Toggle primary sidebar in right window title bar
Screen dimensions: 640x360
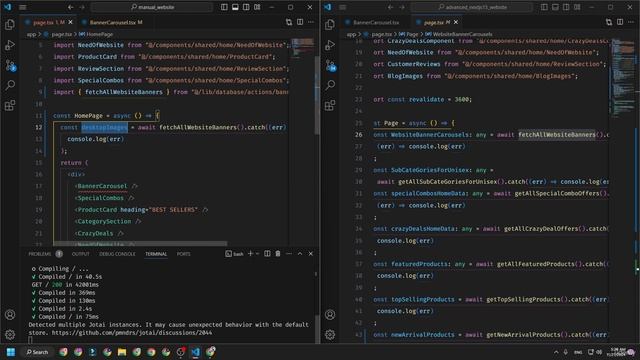544,7
